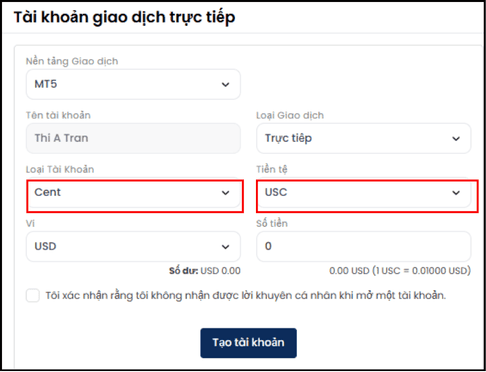486x372 pixels.
Task: Tick the personal advice confirmation checkbox
Action: point(33,295)
